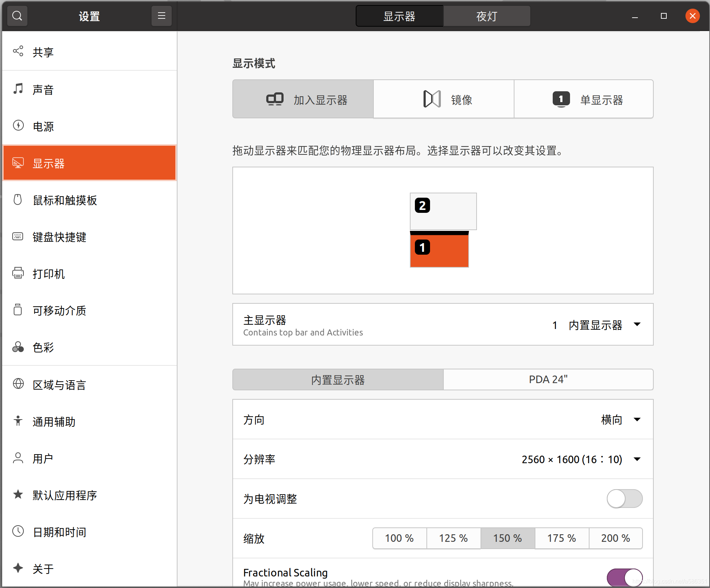
Task: Click the star Default Applications icon
Action: coord(18,494)
